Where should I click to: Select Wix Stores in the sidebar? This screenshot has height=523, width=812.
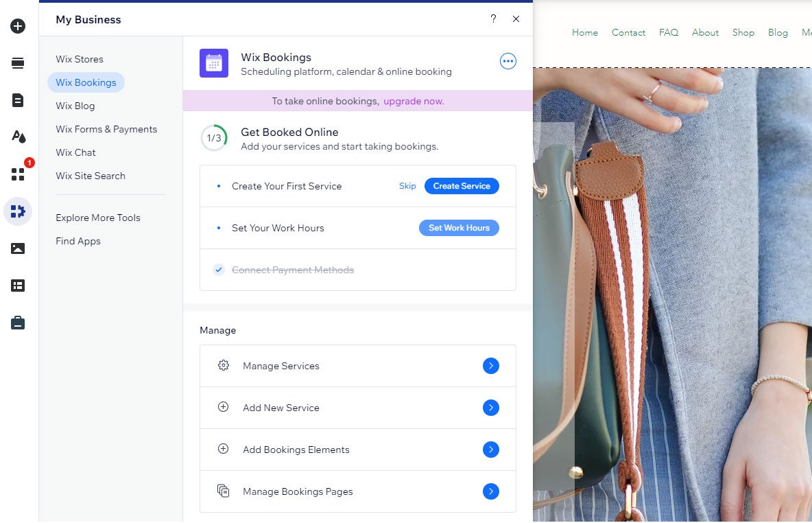point(80,59)
